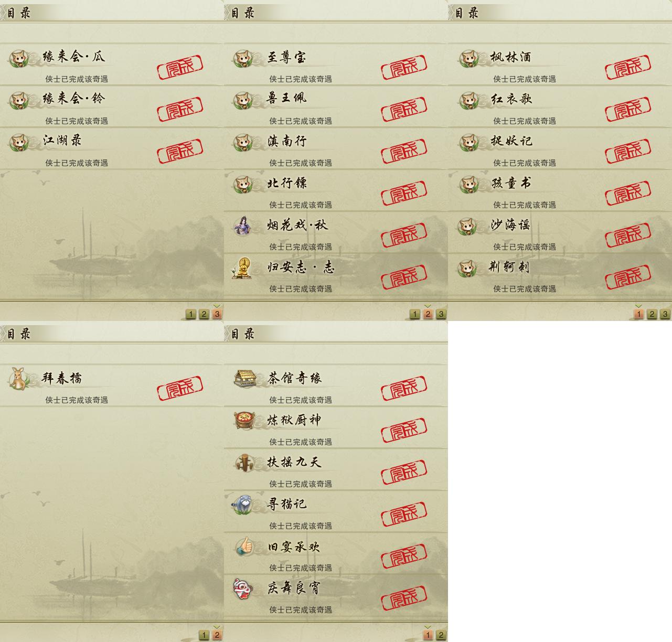Click the cat icon beside 至尊宝

[x=242, y=58]
